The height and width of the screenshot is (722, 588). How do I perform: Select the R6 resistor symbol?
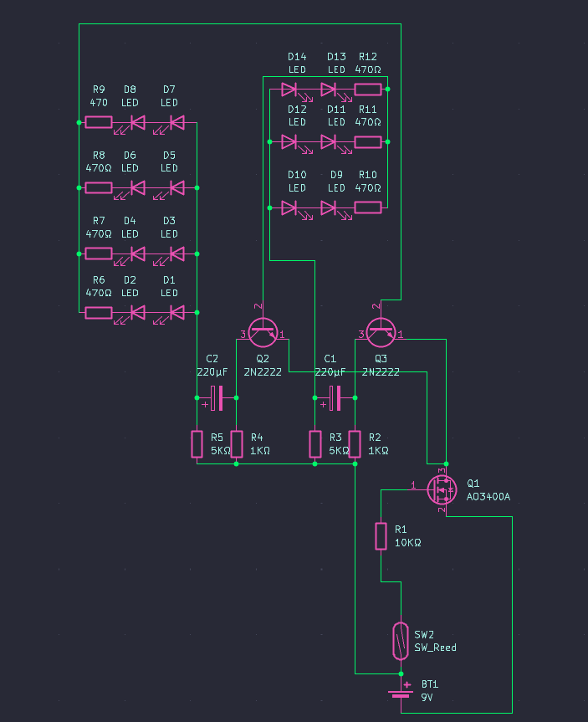[99, 313]
